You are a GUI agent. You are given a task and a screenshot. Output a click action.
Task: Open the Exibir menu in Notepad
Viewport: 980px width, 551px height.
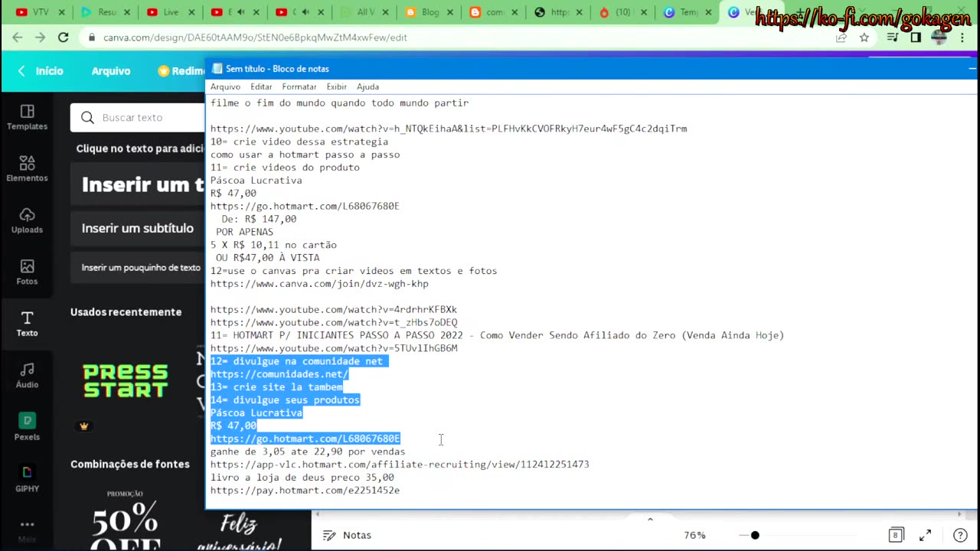point(336,86)
